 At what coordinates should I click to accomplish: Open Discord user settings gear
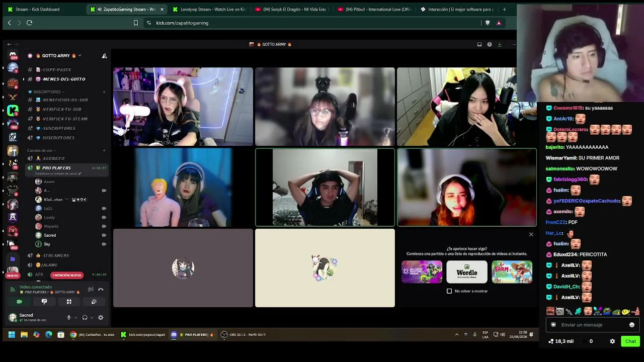[101, 317]
